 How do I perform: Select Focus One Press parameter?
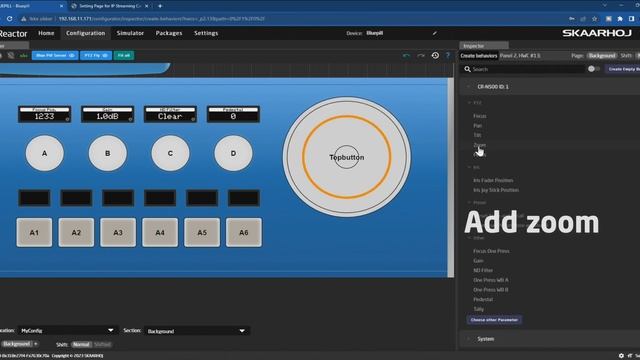[x=491, y=251]
